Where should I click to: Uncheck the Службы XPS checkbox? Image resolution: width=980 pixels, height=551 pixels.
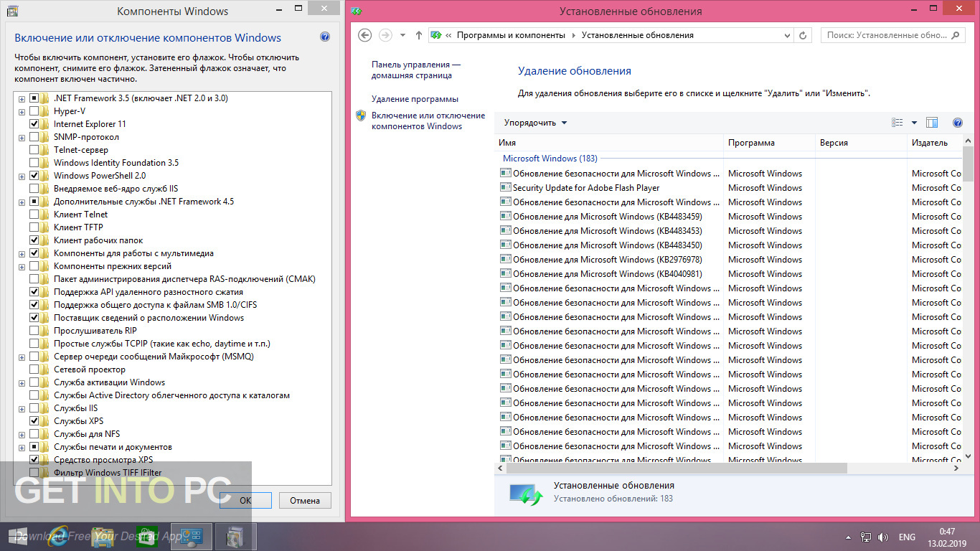click(34, 421)
